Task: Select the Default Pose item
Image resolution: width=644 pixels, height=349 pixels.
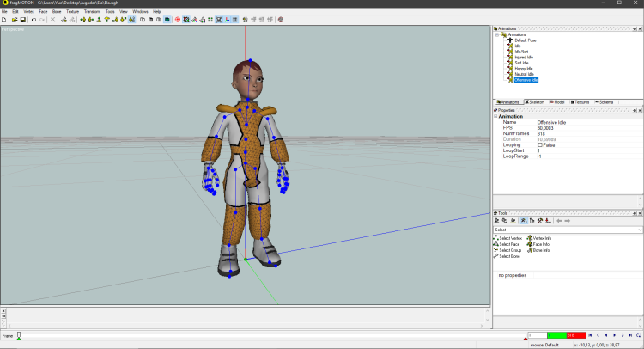Action: (x=526, y=40)
